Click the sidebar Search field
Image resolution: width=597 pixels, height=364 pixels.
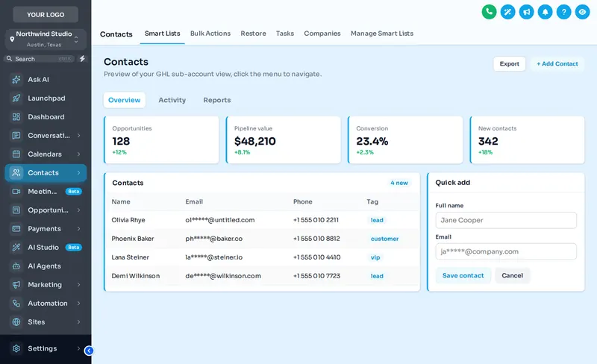(40, 59)
